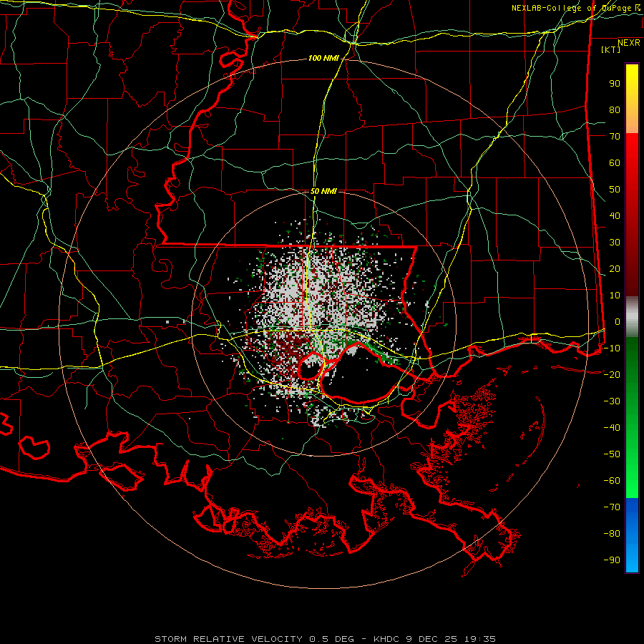Click the -70 value on the velocity scale
The image size is (644, 644).
(x=612, y=507)
